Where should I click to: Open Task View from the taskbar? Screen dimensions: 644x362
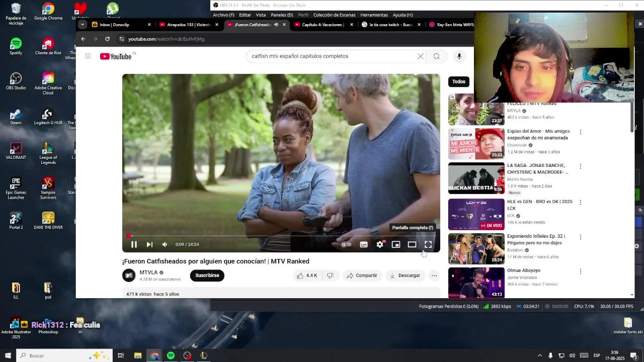pyautogui.click(x=121, y=355)
